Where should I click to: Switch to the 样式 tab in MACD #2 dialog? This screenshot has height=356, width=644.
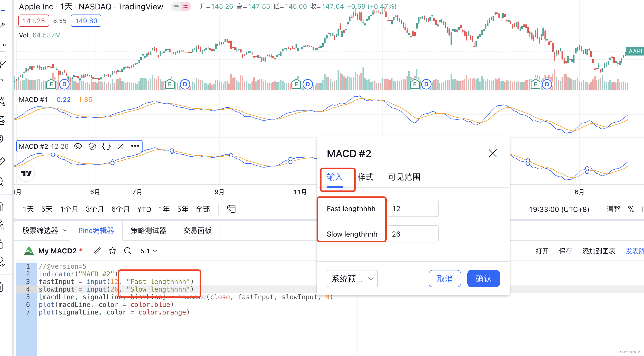coord(366,177)
